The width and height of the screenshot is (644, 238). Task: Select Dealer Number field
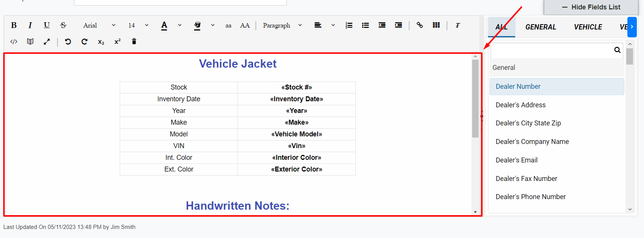557,87
